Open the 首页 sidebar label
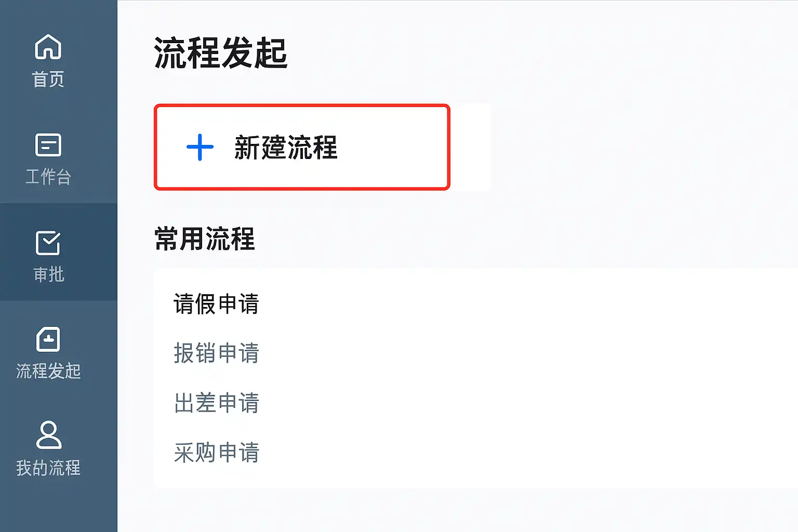Image resolution: width=798 pixels, height=532 pixels. [x=48, y=79]
